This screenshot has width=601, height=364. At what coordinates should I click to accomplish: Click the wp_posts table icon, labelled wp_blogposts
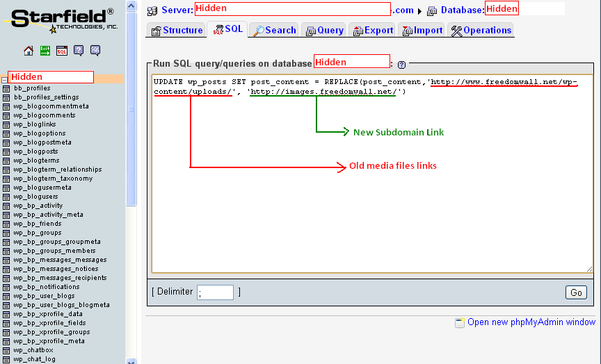[x=6, y=151]
